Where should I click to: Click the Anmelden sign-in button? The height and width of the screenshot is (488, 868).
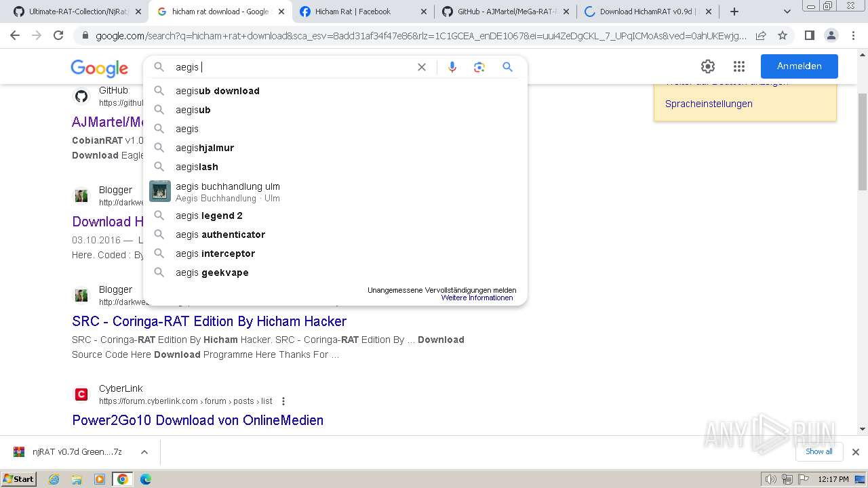point(799,66)
